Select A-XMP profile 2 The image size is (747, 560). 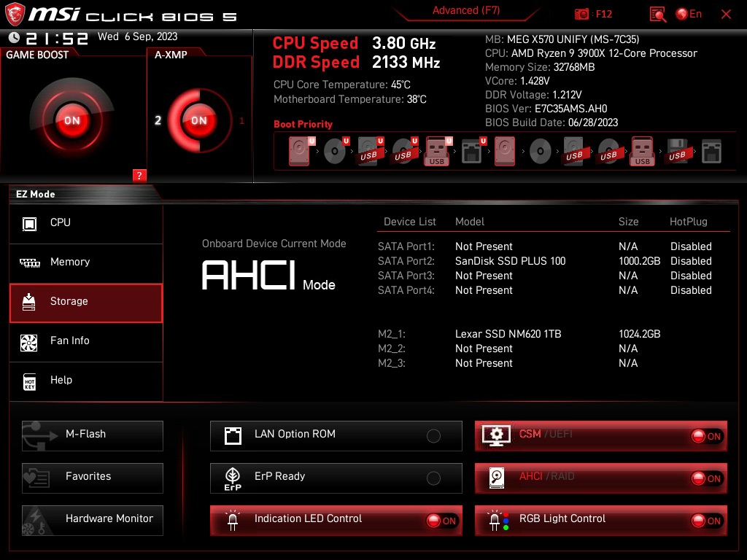[x=158, y=120]
